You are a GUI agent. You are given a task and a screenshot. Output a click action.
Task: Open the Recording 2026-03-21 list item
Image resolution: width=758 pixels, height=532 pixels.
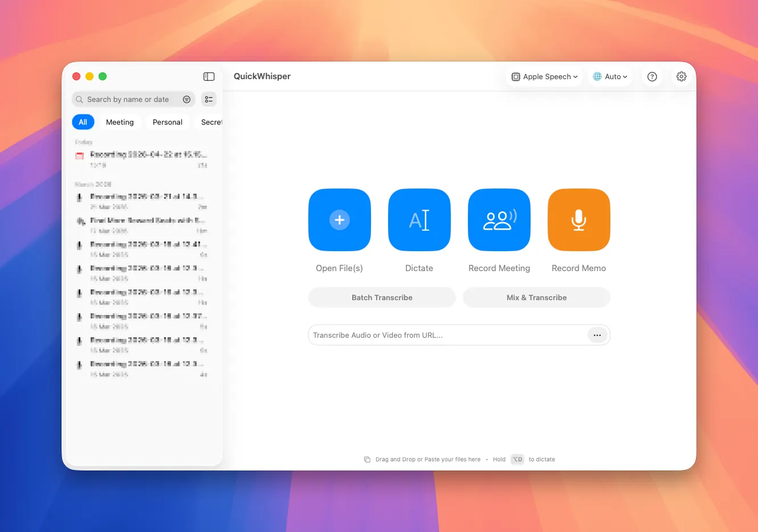click(x=141, y=201)
